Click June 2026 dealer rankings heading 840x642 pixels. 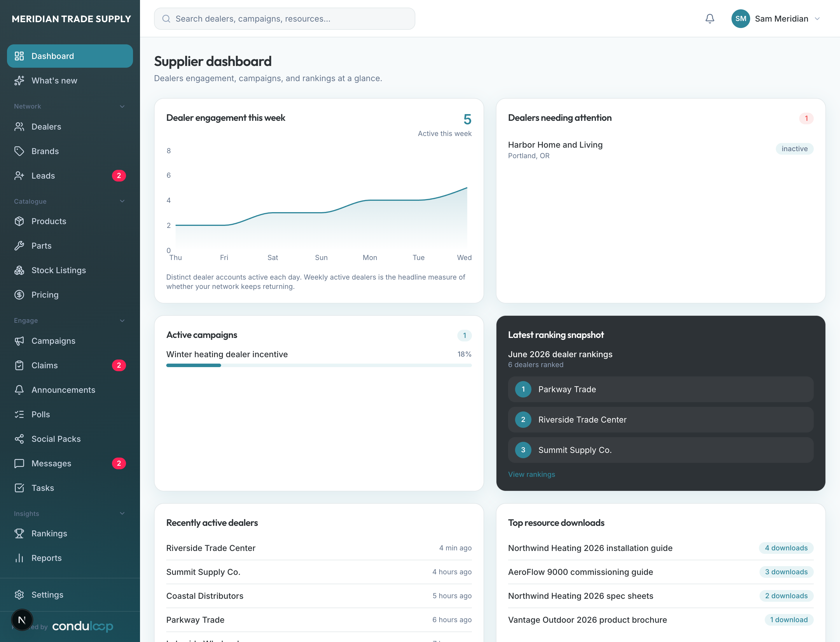click(x=560, y=354)
